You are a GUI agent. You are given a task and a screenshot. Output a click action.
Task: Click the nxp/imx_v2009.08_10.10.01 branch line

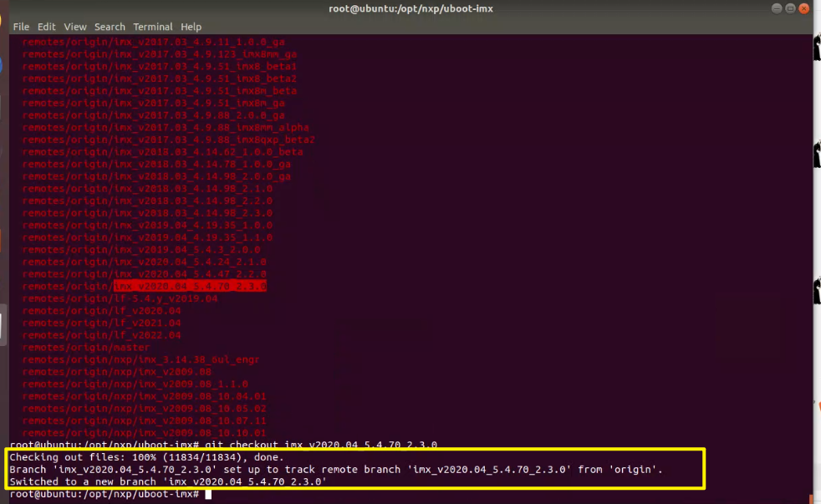tap(144, 433)
